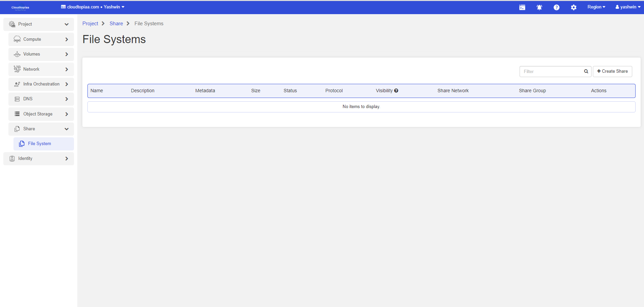Click the notifications bell icon
The height and width of the screenshot is (307, 644).
[539, 7]
